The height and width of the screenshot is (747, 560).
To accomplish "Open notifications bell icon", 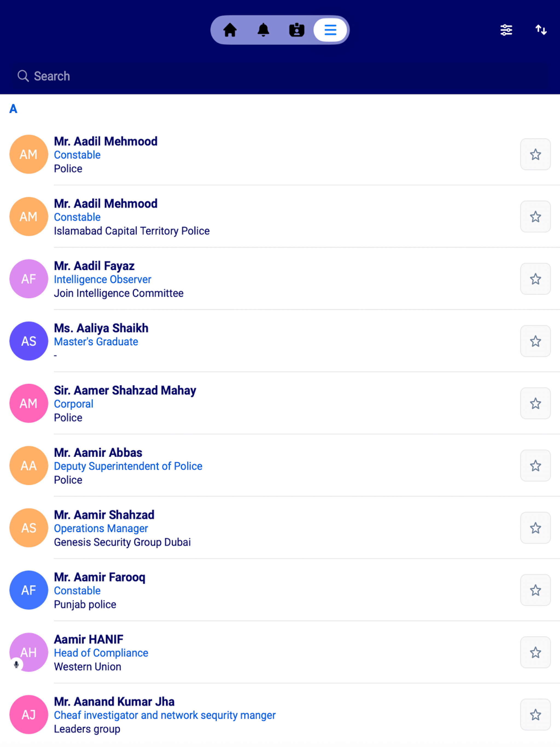I will point(263,30).
